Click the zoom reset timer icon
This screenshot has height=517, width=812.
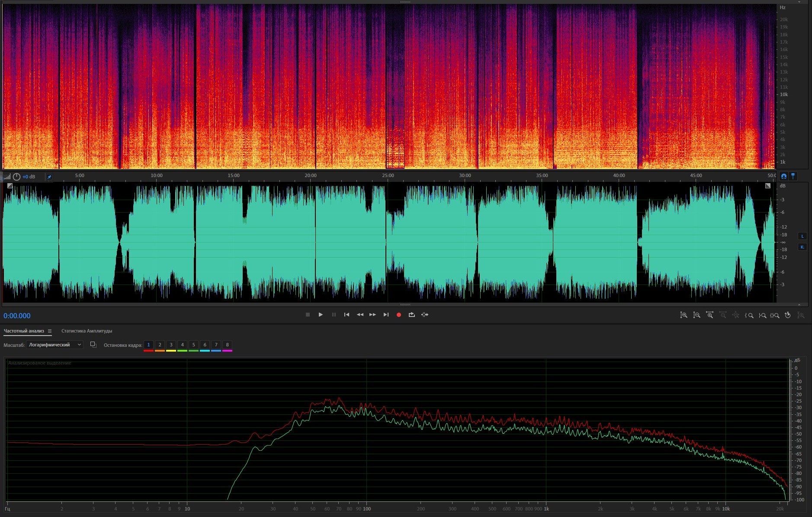(x=787, y=315)
